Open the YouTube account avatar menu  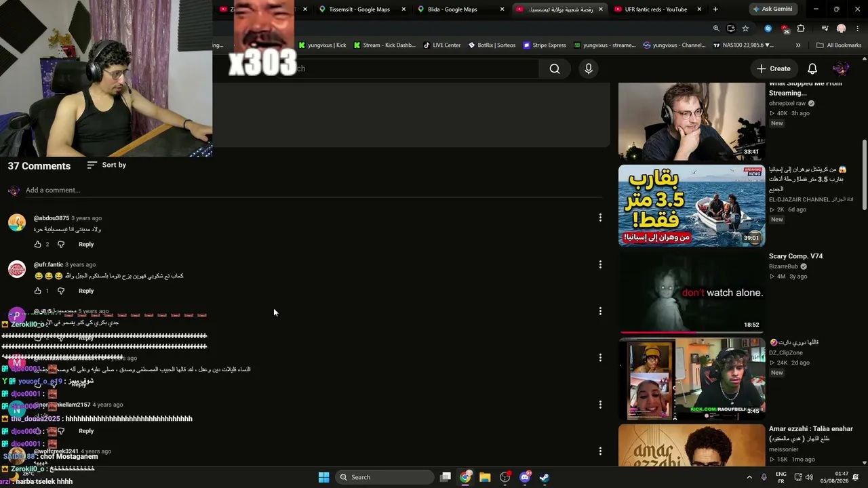[x=841, y=68]
